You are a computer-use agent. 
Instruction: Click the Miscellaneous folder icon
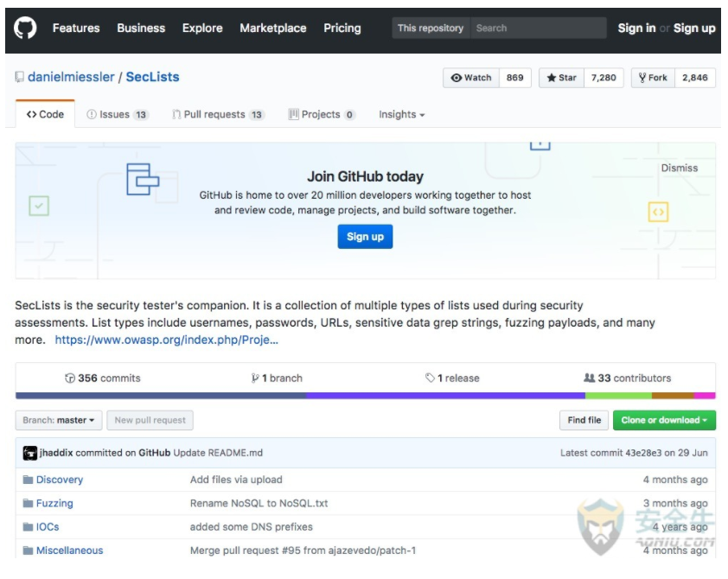point(29,550)
